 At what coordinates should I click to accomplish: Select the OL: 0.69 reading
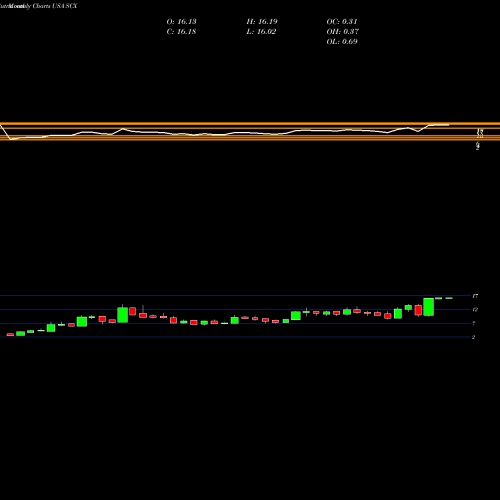(x=342, y=42)
